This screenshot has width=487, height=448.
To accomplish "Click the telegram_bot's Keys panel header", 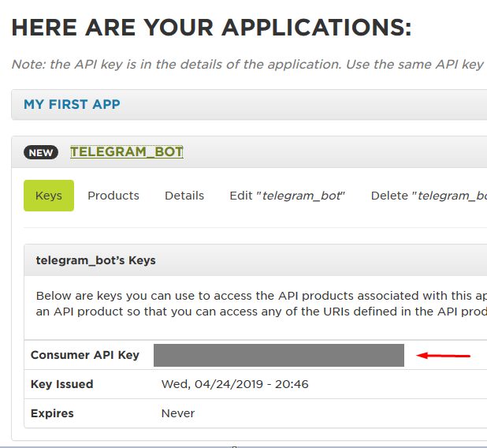I will 96,260.
